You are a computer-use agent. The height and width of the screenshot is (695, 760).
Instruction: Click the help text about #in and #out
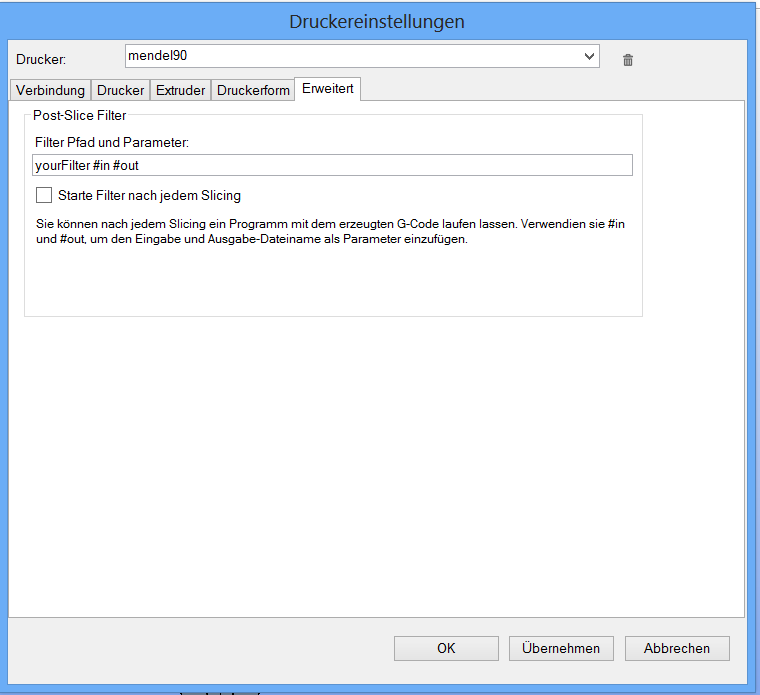330,232
